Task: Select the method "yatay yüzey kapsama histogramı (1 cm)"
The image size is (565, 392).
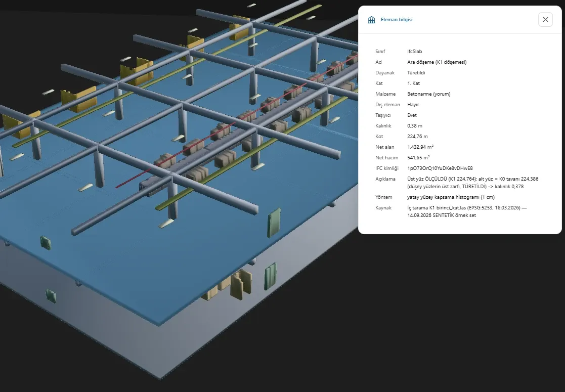Action: tap(451, 197)
